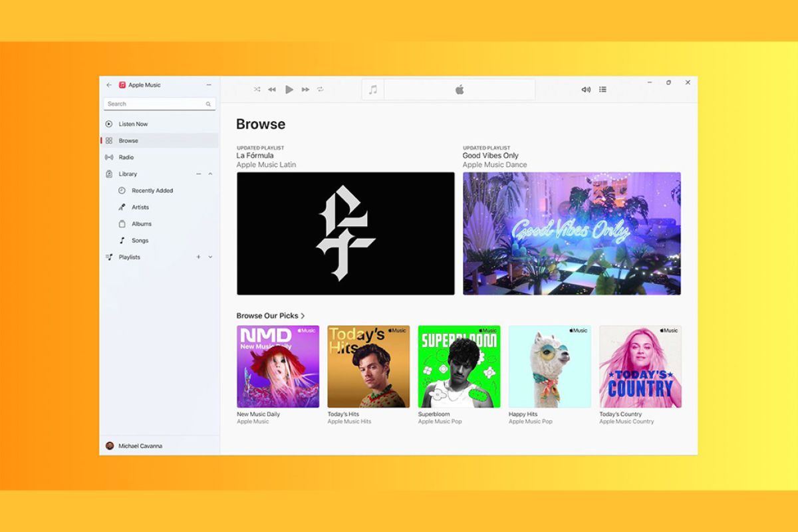Screen dimensions: 798x532
Task: Open the Browse Our Picks link
Action: (270, 316)
